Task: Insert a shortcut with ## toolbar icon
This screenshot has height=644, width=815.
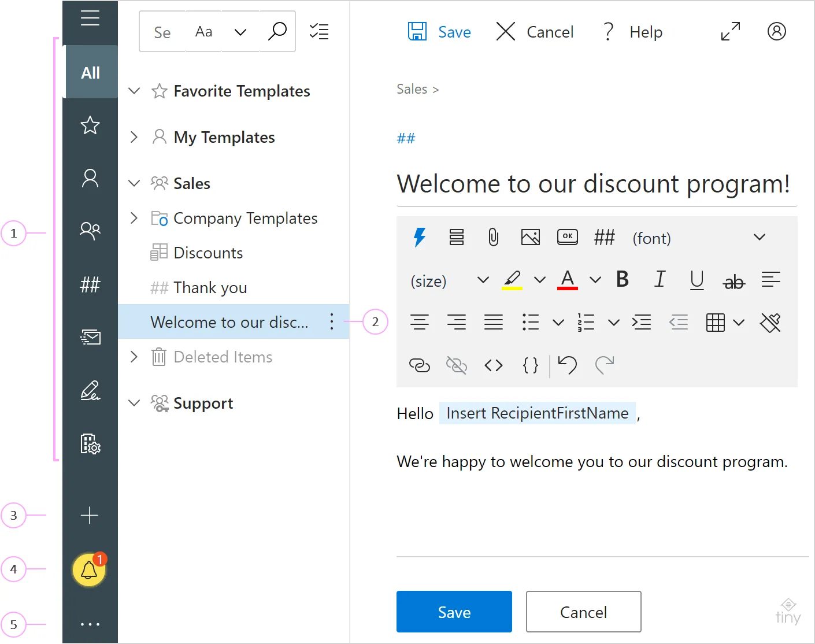Action: tap(605, 237)
